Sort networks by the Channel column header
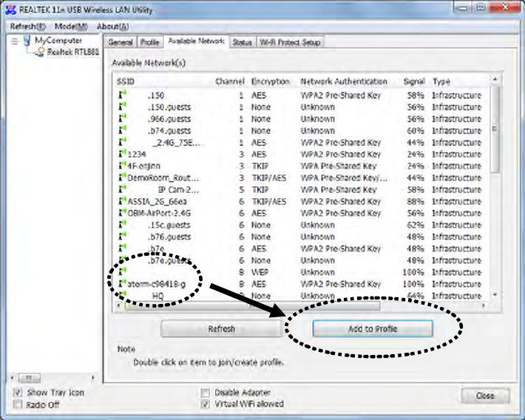Screen dimensions: 525x420 click(230, 81)
